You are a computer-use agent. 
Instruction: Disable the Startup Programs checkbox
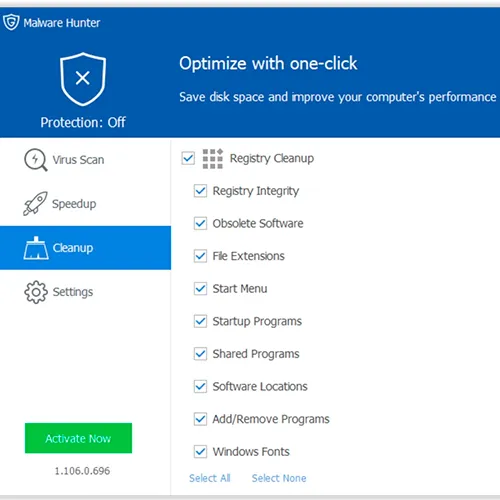[x=200, y=321]
